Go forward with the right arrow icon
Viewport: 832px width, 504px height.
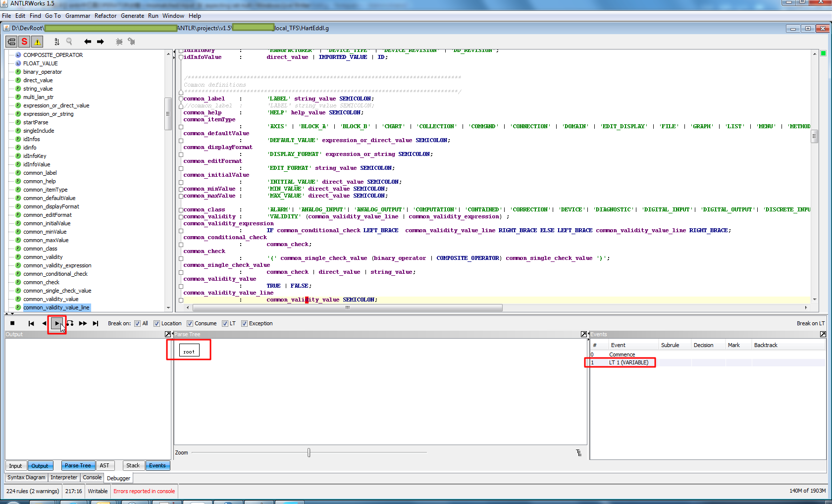(x=101, y=42)
